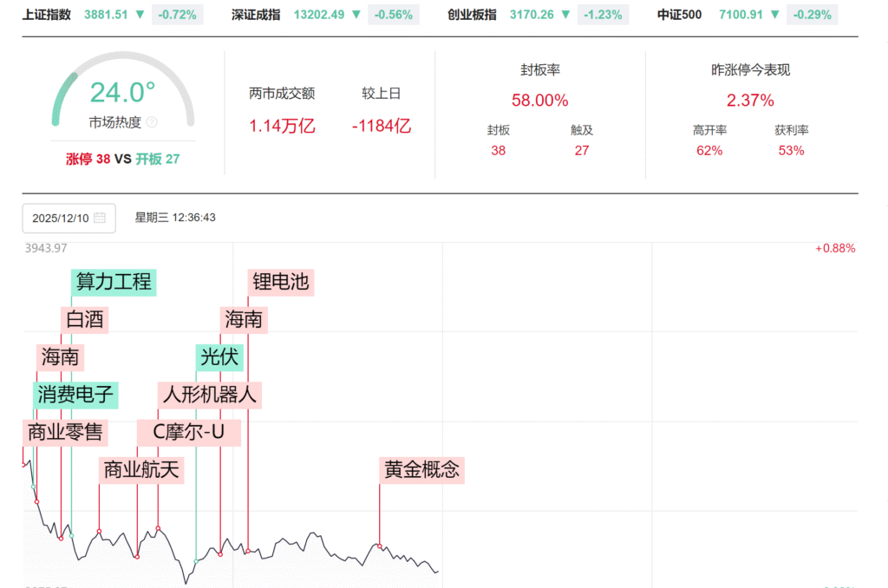Image resolution: width=888 pixels, height=588 pixels.
Task: Click the 封板率 58.00% statistic
Action: click(x=539, y=100)
